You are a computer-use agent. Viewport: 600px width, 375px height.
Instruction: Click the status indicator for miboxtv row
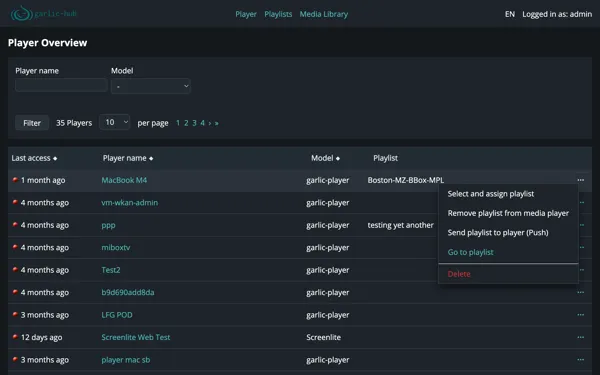(x=15, y=247)
